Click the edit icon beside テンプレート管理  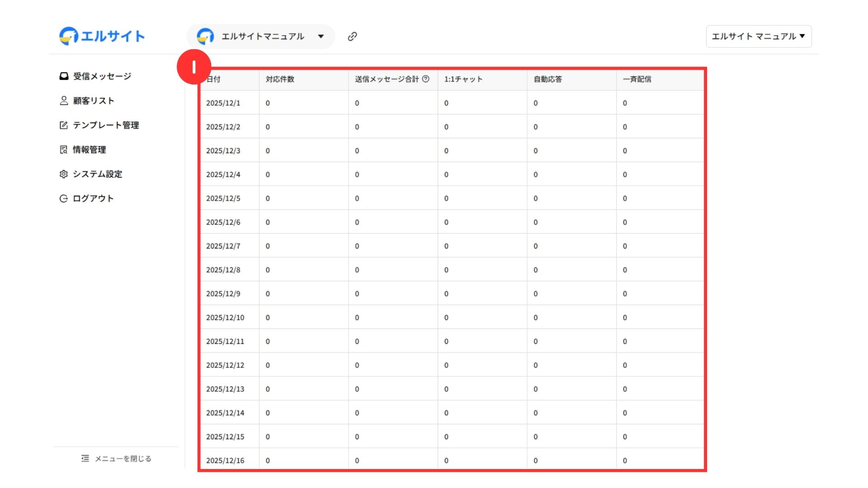pos(64,125)
